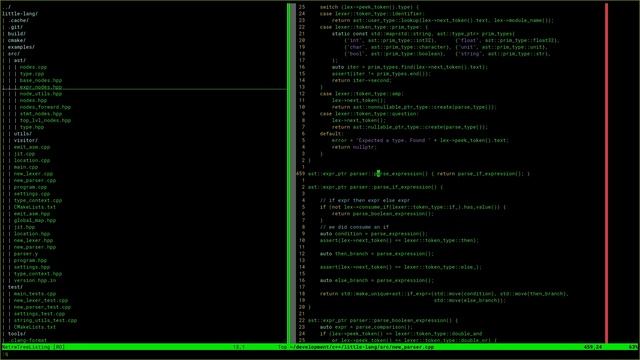Expand the utils/ subdirectory
The image size is (640, 360).
click(x=22, y=134)
